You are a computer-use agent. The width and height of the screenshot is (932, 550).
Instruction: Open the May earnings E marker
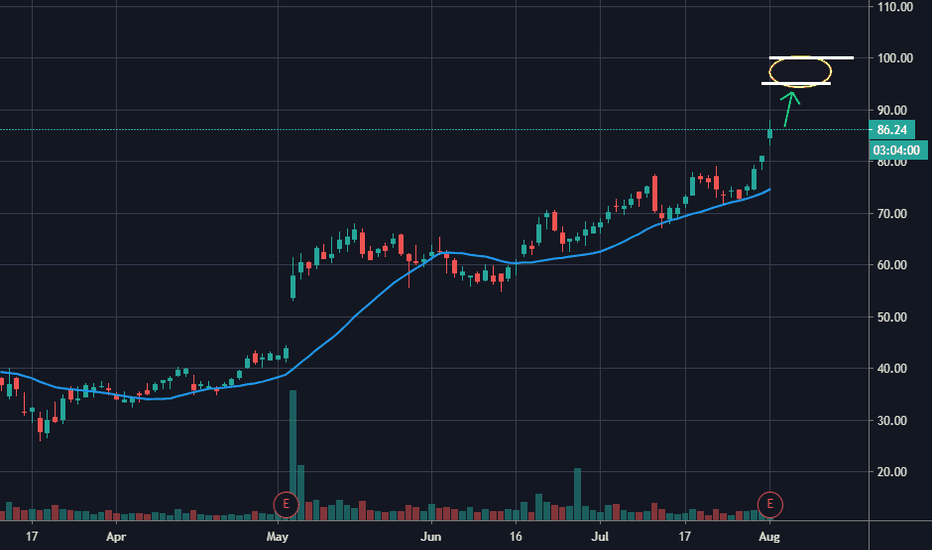(286, 504)
